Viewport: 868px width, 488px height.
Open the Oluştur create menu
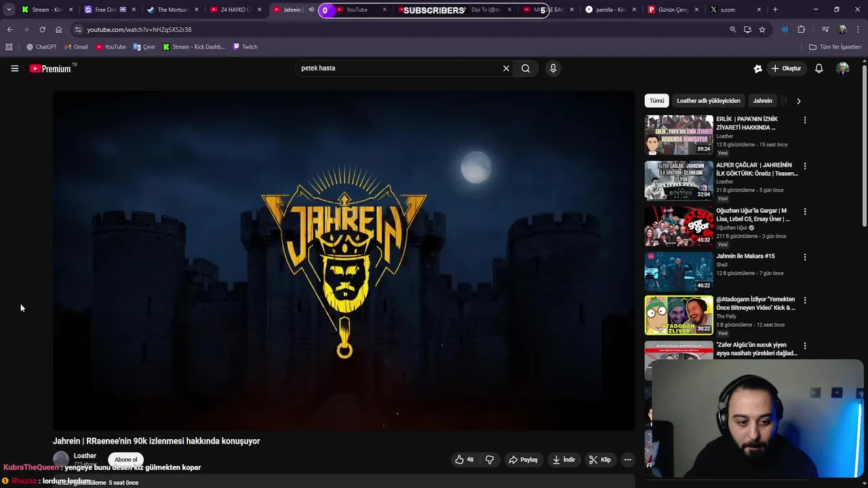(x=786, y=68)
